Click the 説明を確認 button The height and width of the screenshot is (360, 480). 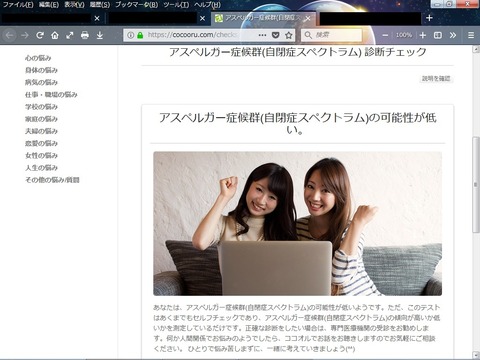click(436, 79)
